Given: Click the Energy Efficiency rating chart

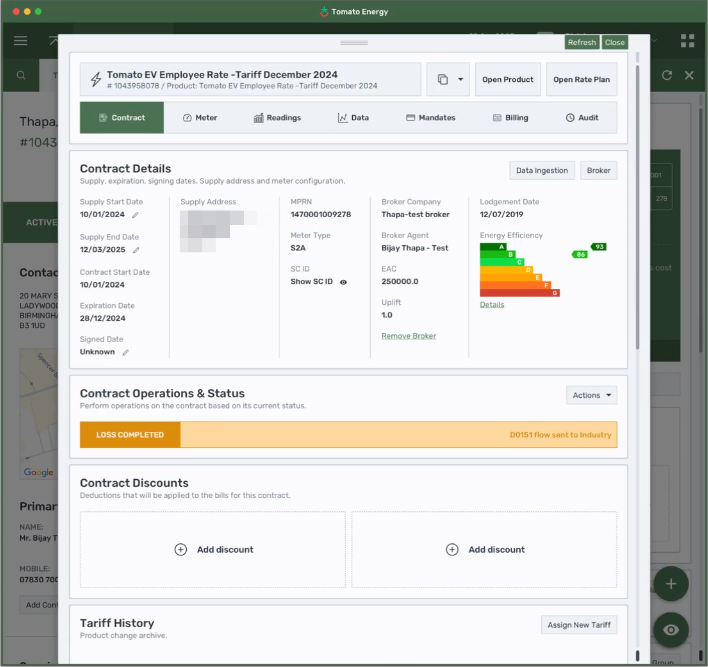Looking at the screenshot, I should coord(520,270).
